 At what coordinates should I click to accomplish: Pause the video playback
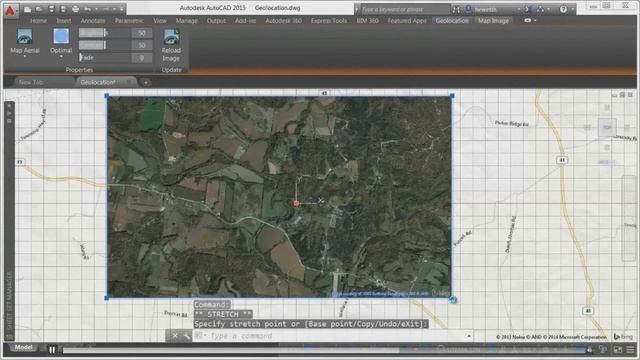(52, 350)
